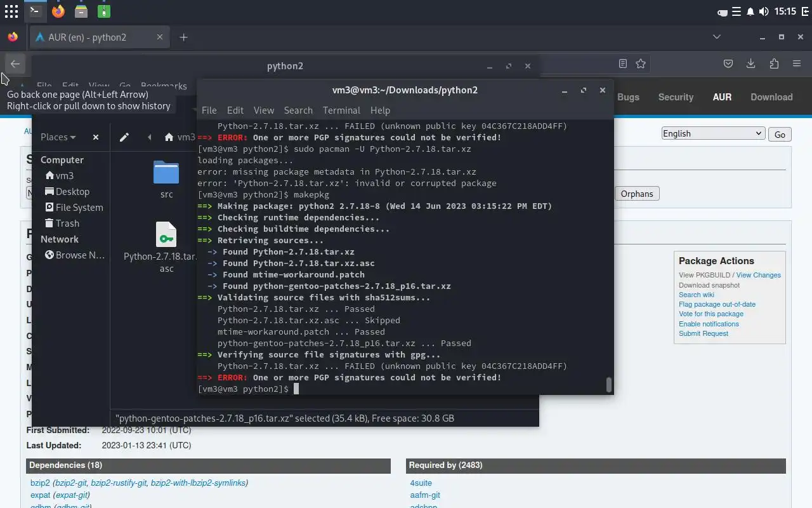This screenshot has height=508, width=812.
Task: Click the 15:15 clock
Action: click(785, 11)
